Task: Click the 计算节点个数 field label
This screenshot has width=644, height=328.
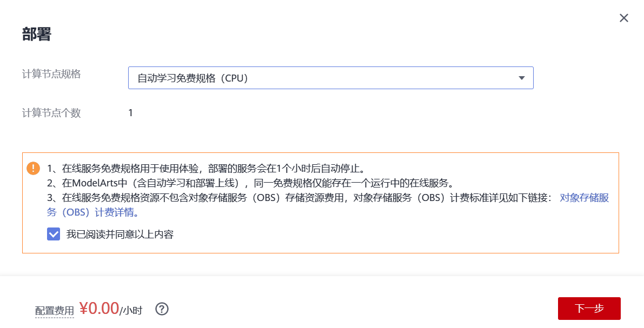Action: 51,113
